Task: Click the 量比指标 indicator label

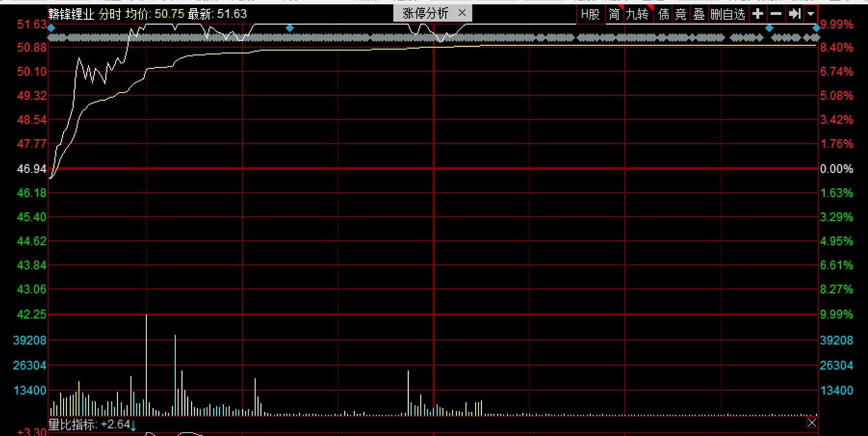Action: (72, 424)
